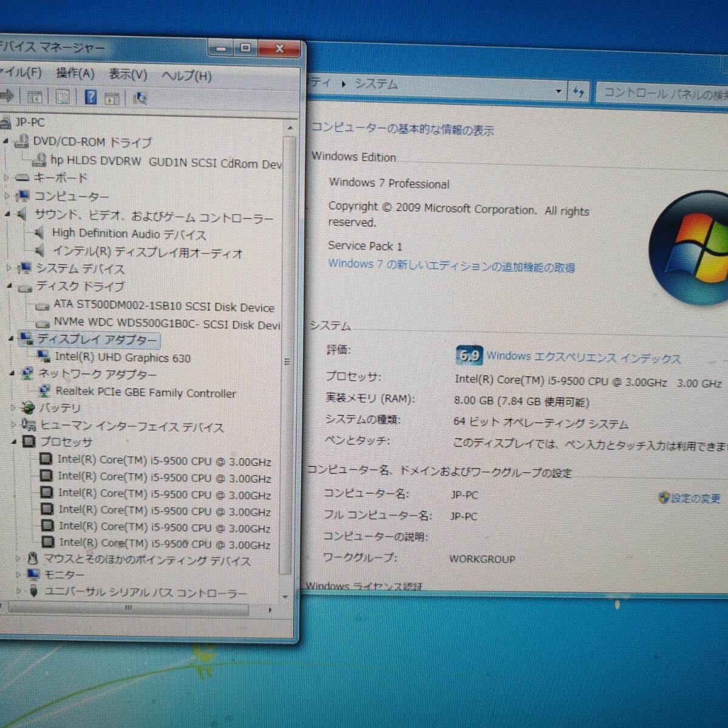Click the 'Service Pack 1' text
This screenshot has height=728, width=728.
(365, 246)
